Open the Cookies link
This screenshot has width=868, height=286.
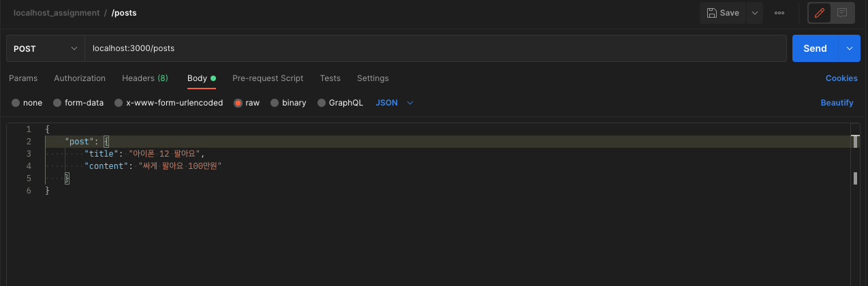tap(841, 78)
